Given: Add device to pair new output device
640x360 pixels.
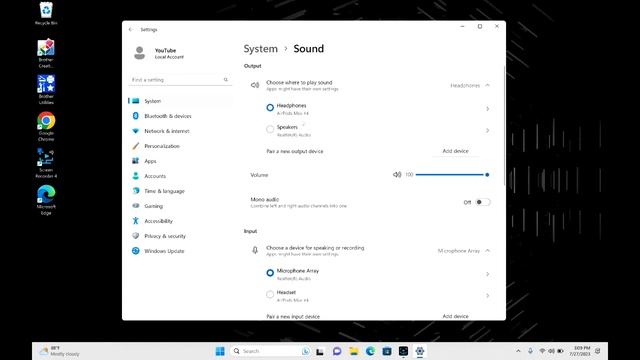Looking at the screenshot, I should pyautogui.click(x=456, y=151).
